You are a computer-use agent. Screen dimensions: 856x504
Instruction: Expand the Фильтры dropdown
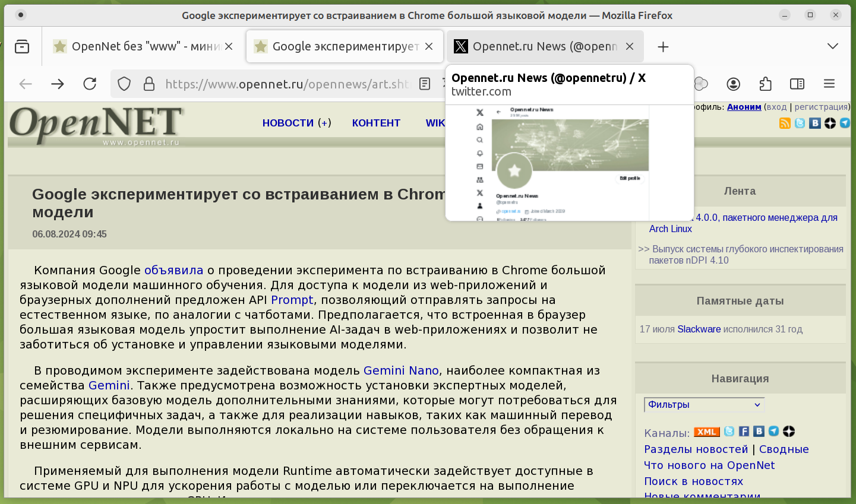(704, 405)
